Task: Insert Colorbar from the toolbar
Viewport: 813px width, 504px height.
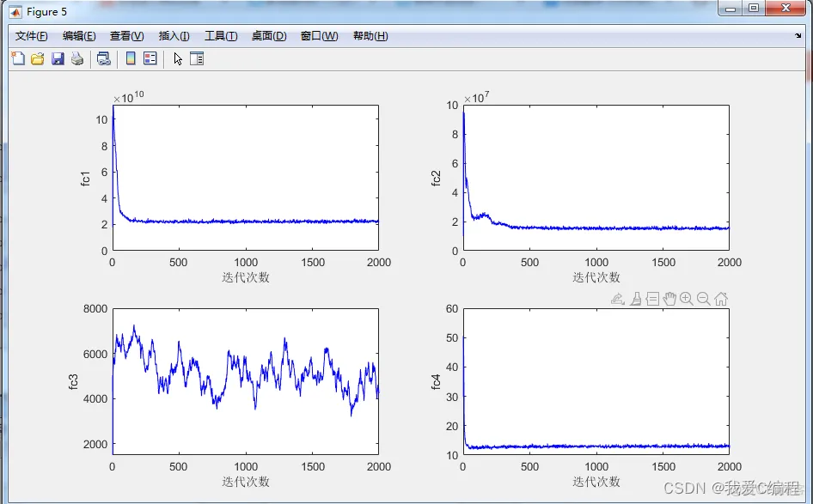Action: 131,58
